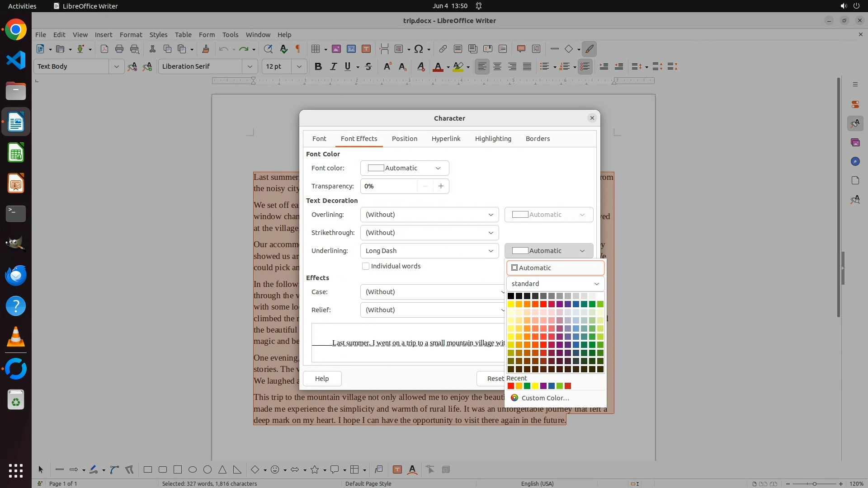This screenshot has height=488, width=868.
Task: Toggle Formatting Marks pilcrow icon
Action: 298,49
